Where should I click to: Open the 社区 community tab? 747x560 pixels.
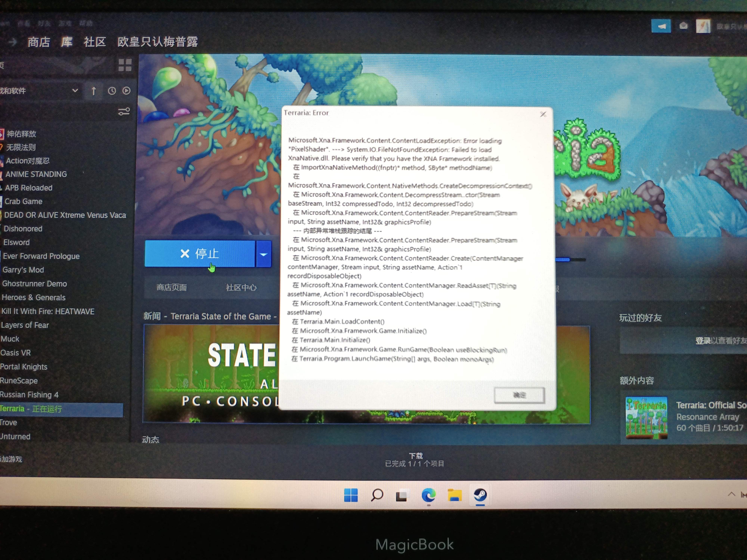95,42
